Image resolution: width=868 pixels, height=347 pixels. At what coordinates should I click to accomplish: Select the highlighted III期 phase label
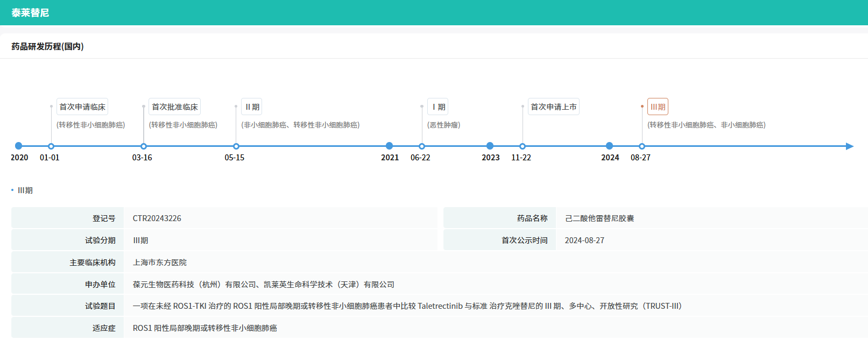[x=658, y=107]
